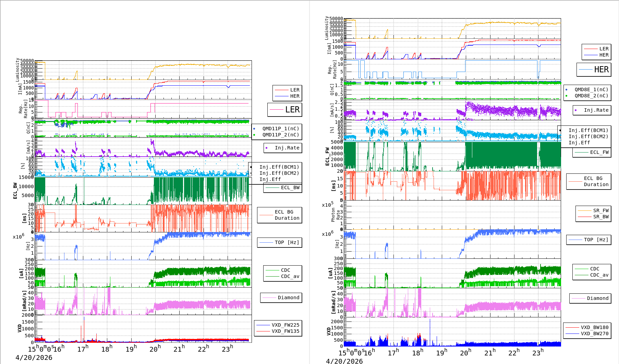Image resolution: width=619 pixels, height=364 pixels.
Task: Select the TOP [Hz] legend in the right panel
Action: pyautogui.click(x=596, y=240)
